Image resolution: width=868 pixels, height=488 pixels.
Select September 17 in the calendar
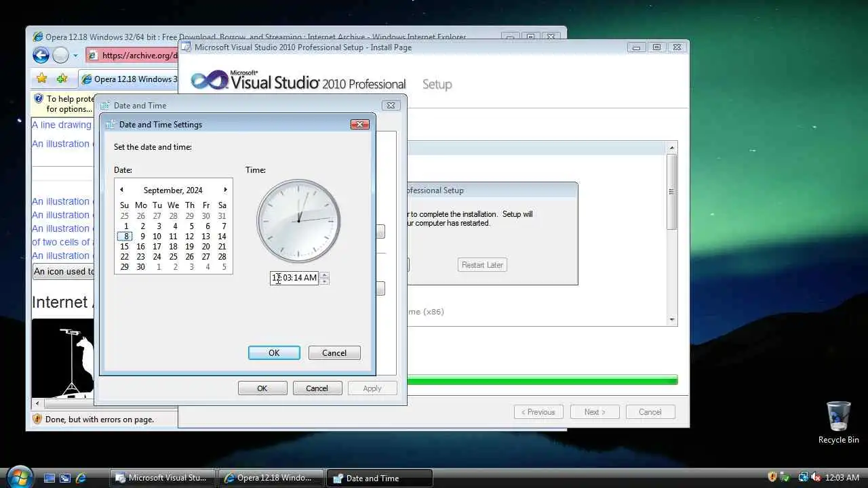tap(157, 247)
